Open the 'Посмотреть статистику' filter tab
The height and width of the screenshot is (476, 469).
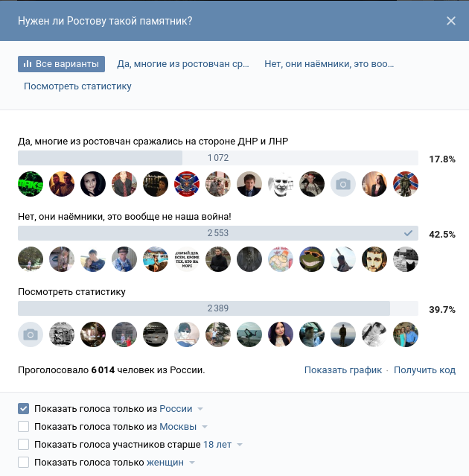[x=77, y=86]
